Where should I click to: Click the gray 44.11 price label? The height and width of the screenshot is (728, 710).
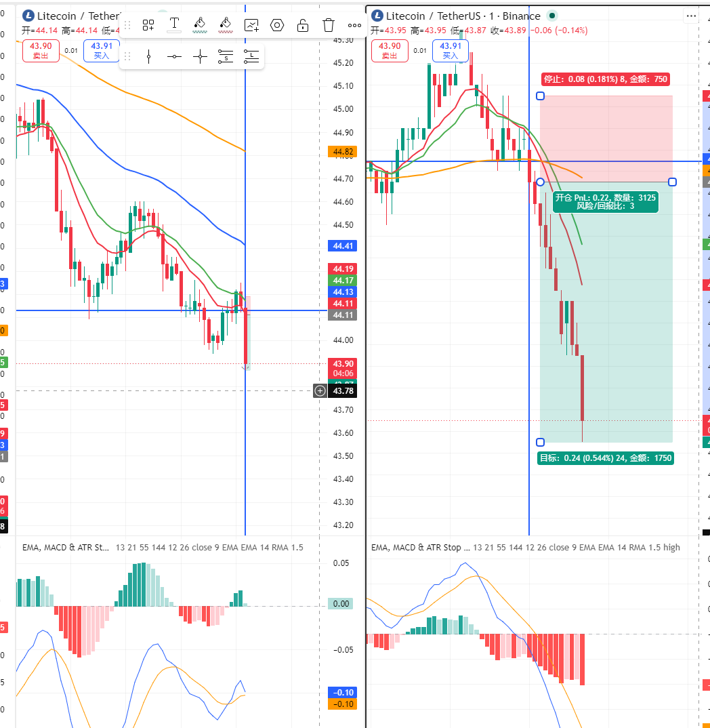point(343,315)
